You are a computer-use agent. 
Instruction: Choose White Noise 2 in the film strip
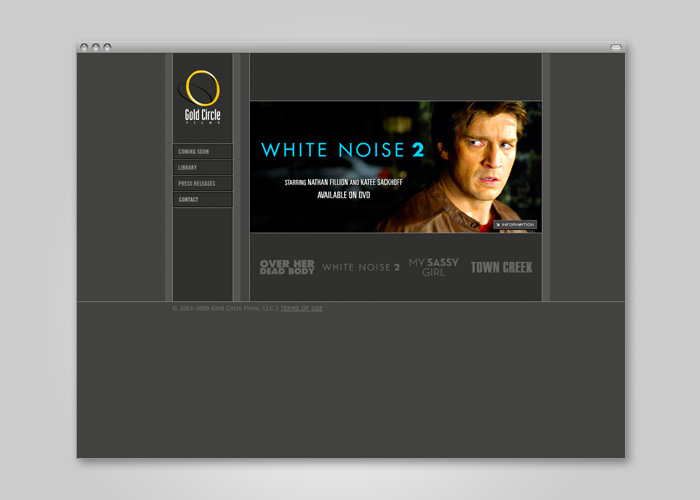coord(360,267)
